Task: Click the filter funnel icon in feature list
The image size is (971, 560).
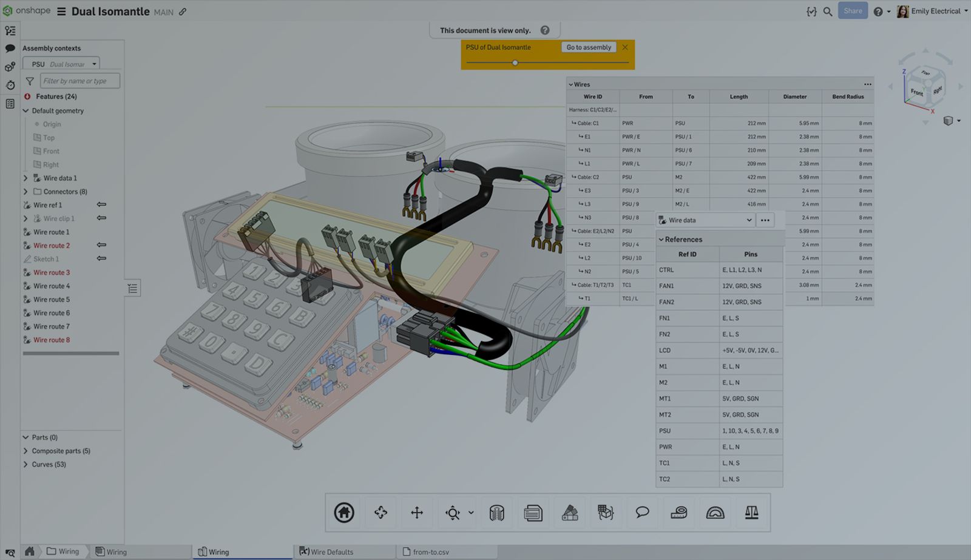Action: pos(30,81)
